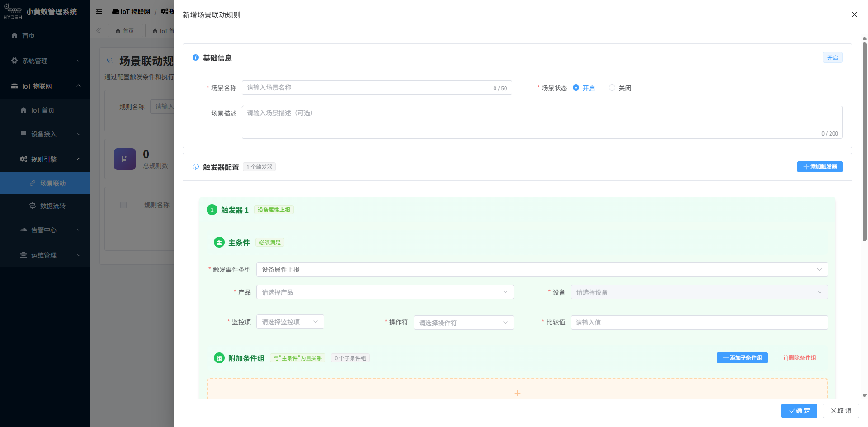
Task: Focus the 场景描述 text area
Action: point(542,122)
